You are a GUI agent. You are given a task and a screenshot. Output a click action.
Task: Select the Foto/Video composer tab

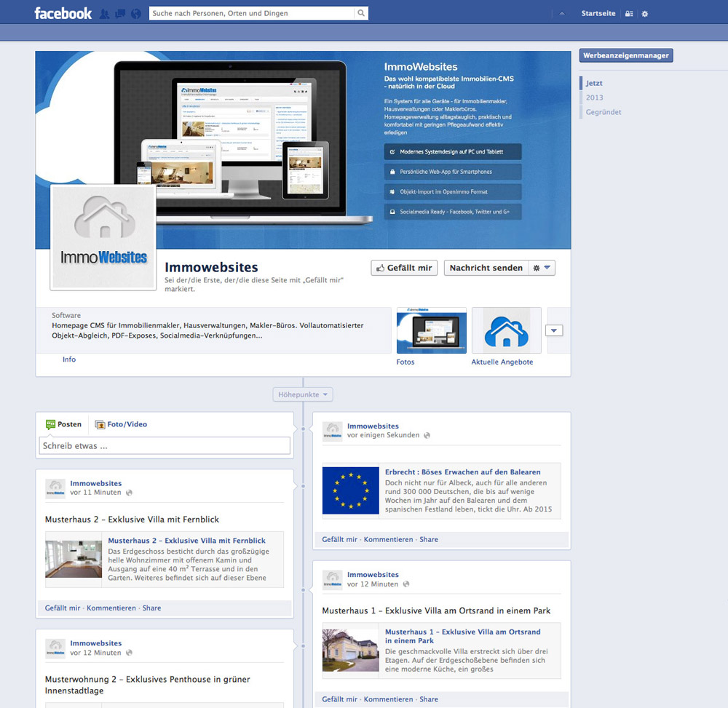tap(121, 424)
